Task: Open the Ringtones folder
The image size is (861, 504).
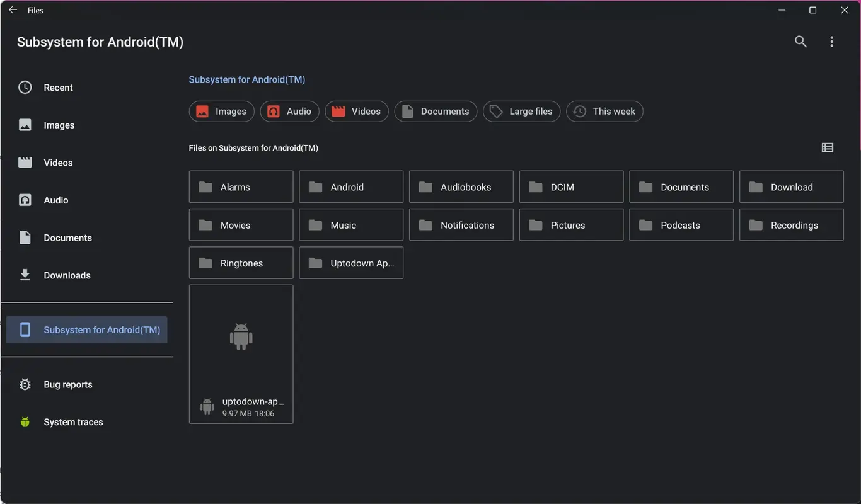Action: pos(241,263)
